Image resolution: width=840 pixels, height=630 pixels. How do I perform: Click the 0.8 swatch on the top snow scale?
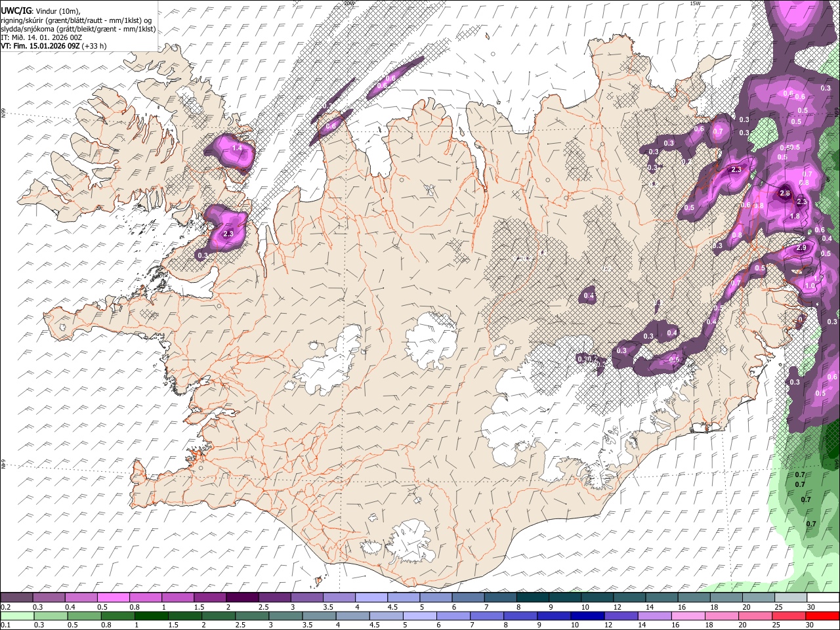(x=145, y=597)
